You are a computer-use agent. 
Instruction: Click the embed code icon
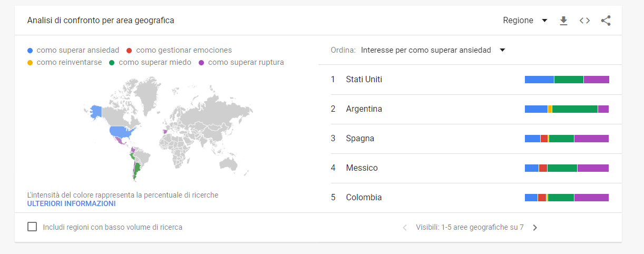[584, 21]
